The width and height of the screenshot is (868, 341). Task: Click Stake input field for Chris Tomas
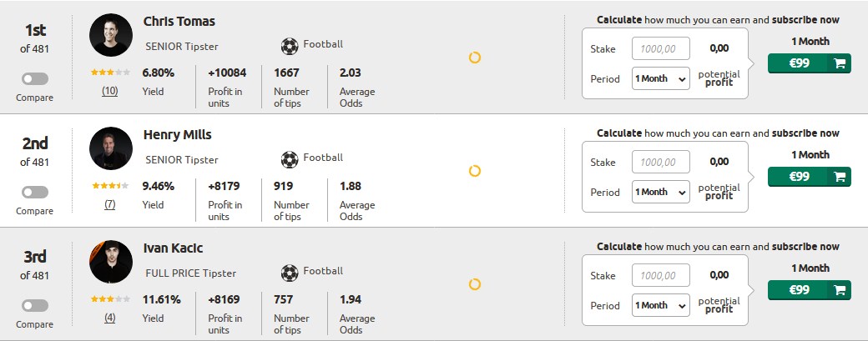(x=660, y=48)
